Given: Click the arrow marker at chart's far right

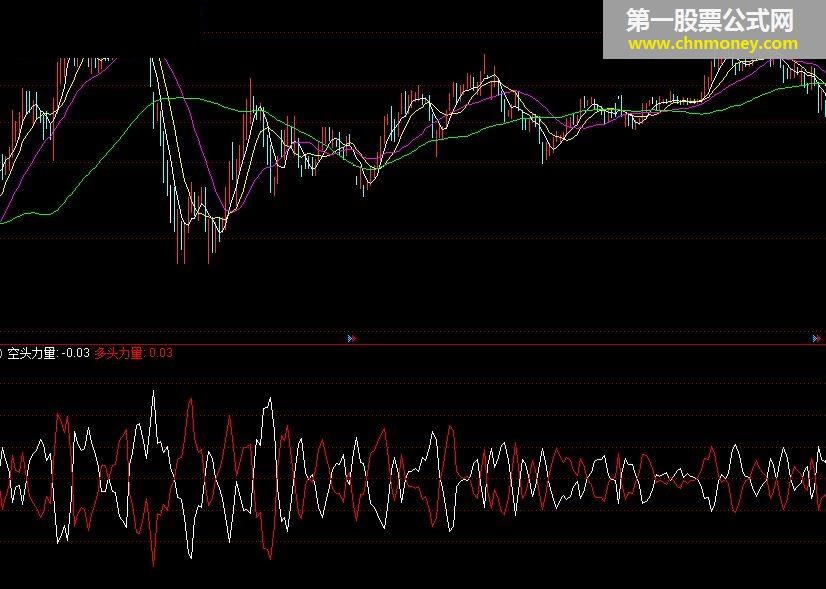Looking at the screenshot, I should tap(817, 338).
